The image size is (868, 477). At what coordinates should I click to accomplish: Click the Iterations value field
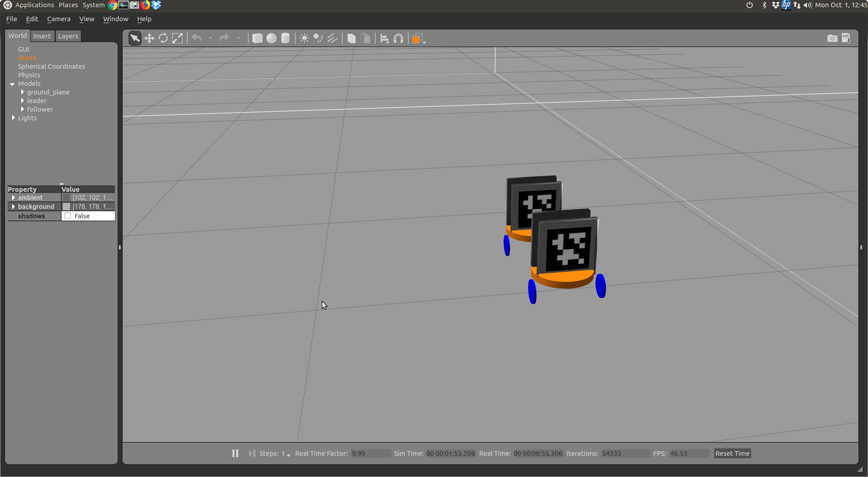point(625,453)
